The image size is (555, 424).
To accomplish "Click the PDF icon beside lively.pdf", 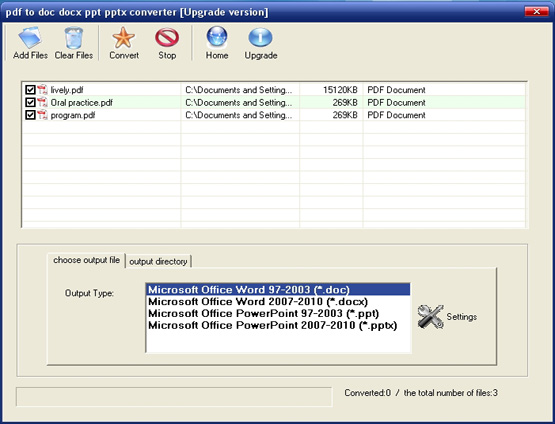I will [42, 90].
